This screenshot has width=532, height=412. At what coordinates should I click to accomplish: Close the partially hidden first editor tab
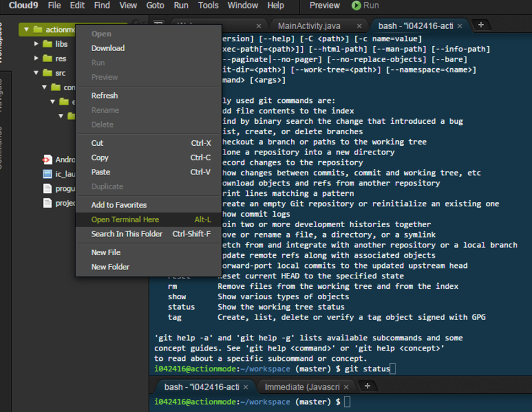click(259, 26)
